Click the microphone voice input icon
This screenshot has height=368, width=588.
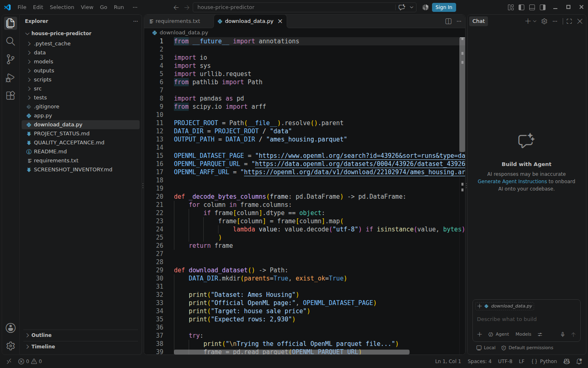(563, 334)
